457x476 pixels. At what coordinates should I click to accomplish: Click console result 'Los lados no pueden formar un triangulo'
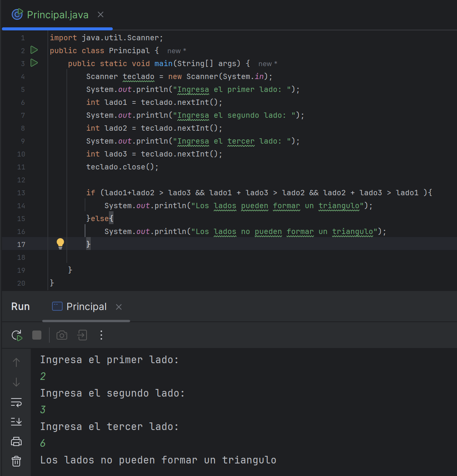click(158, 460)
